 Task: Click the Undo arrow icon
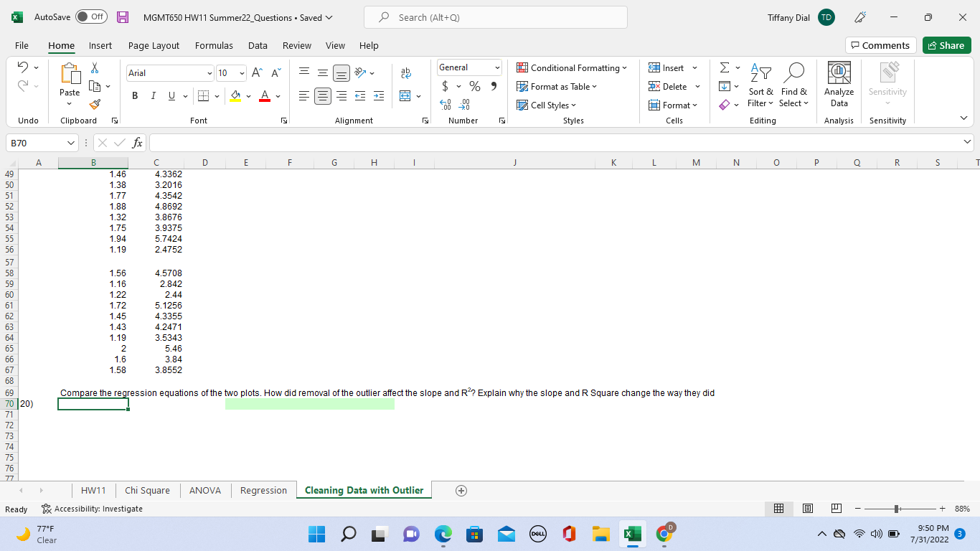[22, 68]
